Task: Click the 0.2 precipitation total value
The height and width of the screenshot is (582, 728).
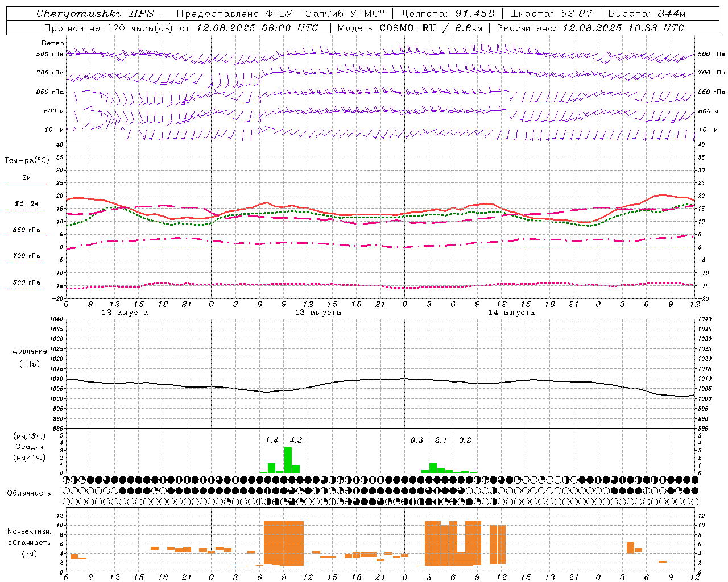Action: pos(465,440)
